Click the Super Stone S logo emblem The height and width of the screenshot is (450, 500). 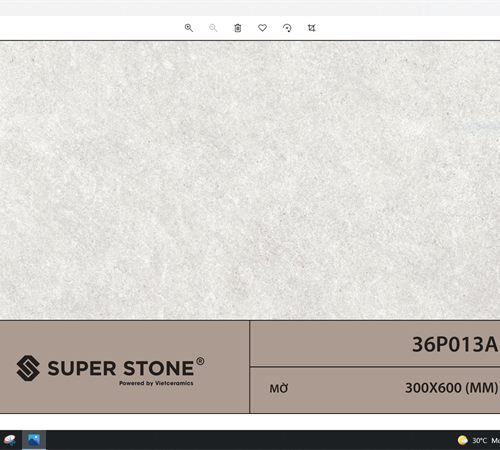[x=28, y=368]
